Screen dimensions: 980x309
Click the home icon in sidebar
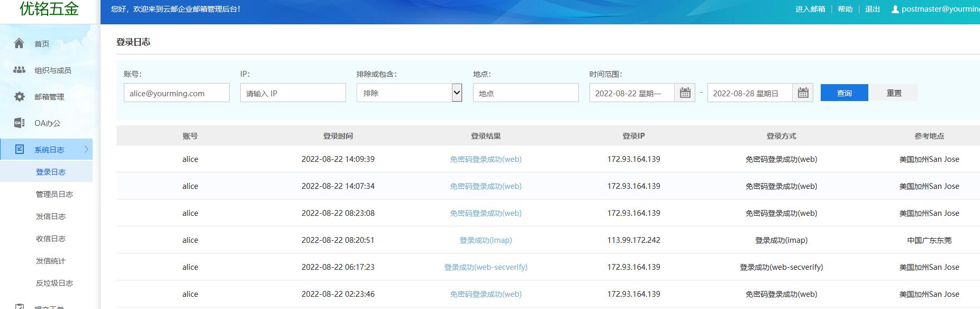pyautogui.click(x=19, y=43)
